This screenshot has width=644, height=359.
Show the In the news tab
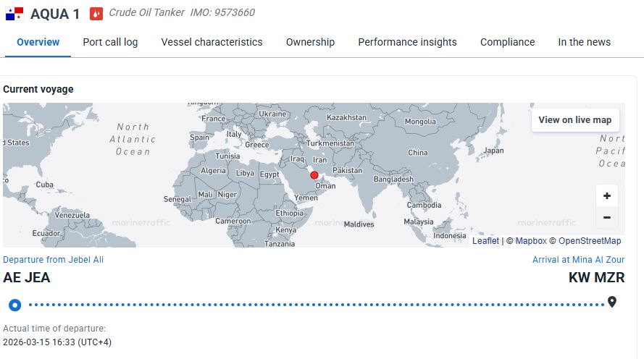(584, 42)
